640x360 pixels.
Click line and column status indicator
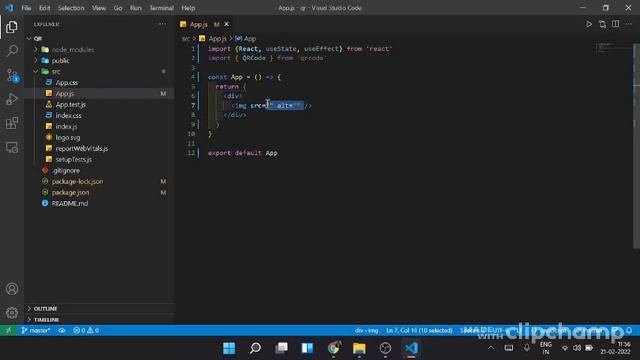[419, 330]
